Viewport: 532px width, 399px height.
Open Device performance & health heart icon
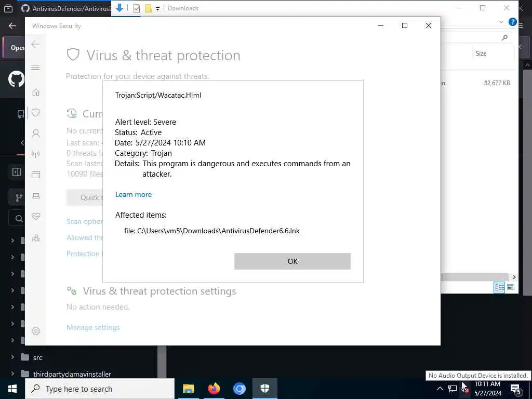pos(36,217)
